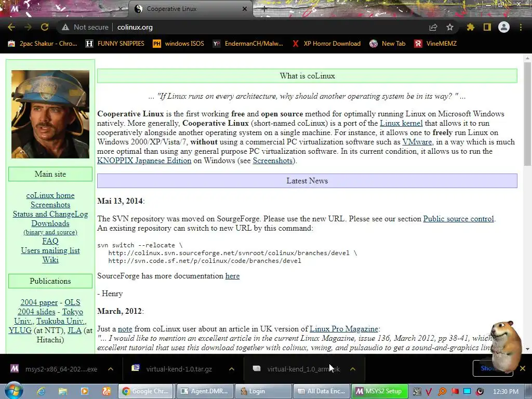532x399 pixels.
Task: Open KNOPPIX Japanese Edition link
Action: [x=144, y=161]
